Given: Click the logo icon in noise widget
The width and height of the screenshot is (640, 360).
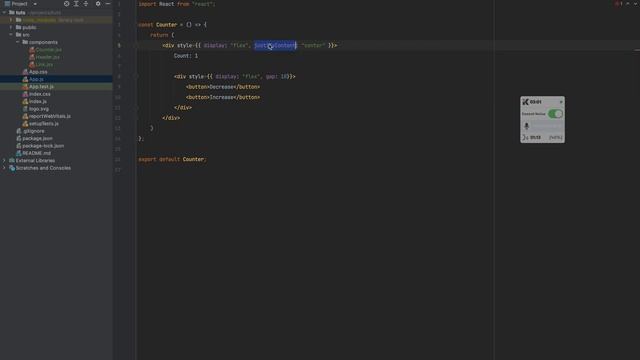Looking at the screenshot, I should pos(525,102).
